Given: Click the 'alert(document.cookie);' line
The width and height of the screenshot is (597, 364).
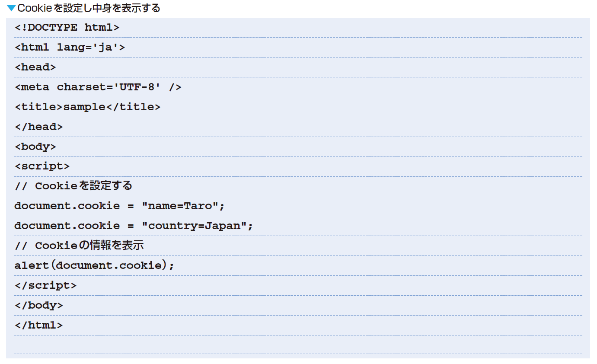Looking at the screenshot, I should 94,266.
